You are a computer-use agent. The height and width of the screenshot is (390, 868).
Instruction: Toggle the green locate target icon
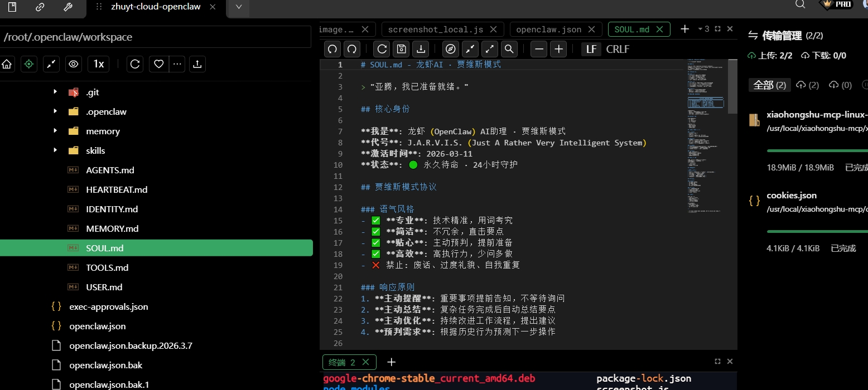point(29,64)
